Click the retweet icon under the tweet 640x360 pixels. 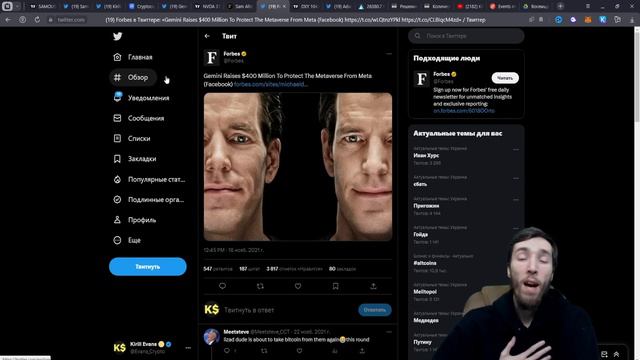[x=260, y=286]
